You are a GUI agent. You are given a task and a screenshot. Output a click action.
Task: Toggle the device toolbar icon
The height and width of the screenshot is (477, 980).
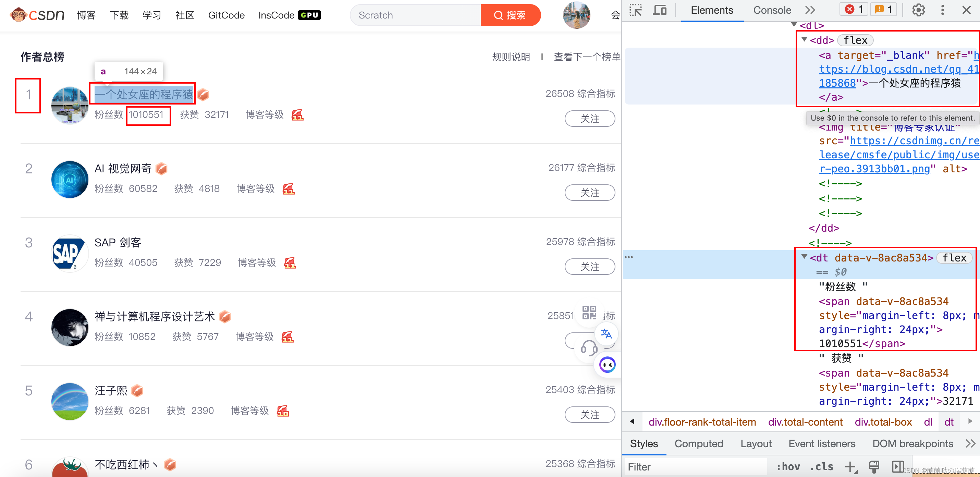[659, 10]
